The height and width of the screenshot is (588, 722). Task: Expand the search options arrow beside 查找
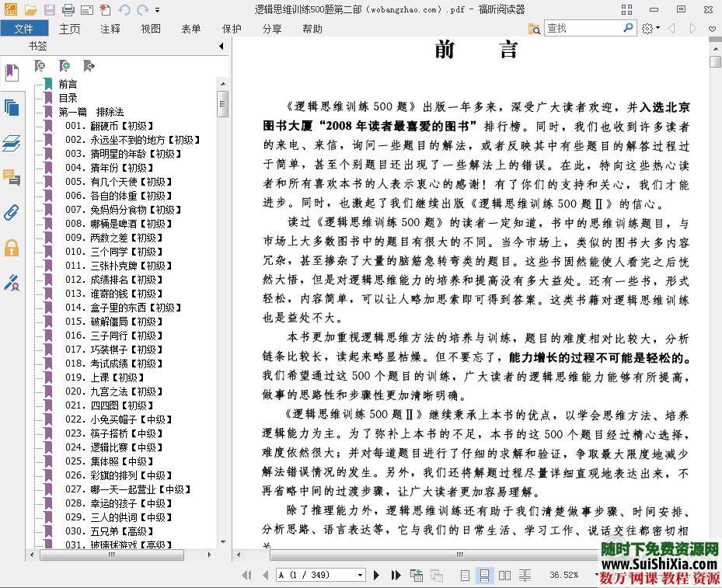(657, 28)
